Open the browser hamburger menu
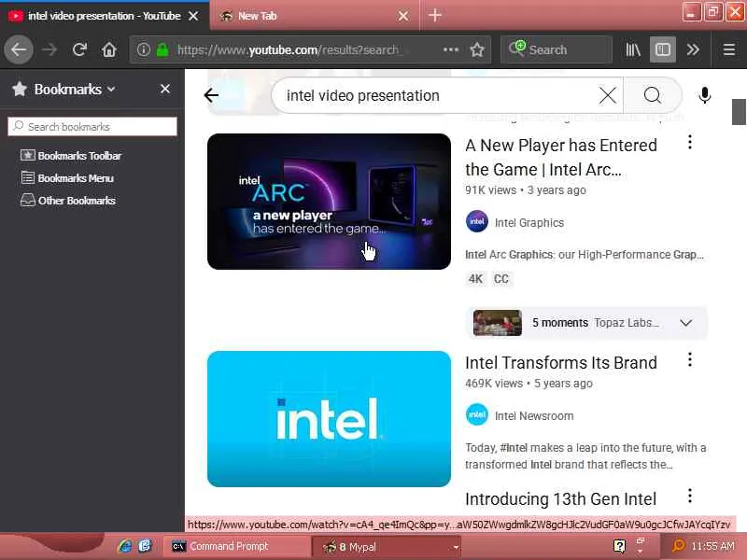This screenshot has height=560, width=747. tap(729, 49)
